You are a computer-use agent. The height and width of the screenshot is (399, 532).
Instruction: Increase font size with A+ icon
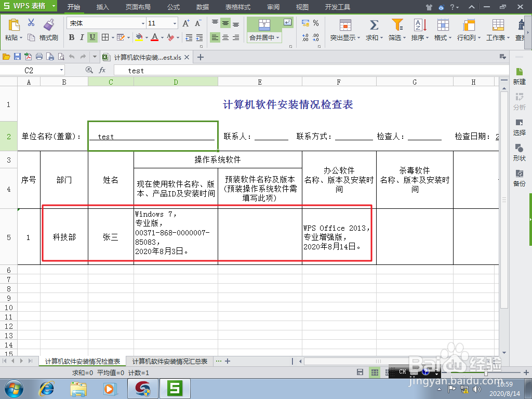pyautogui.click(x=186, y=23)
